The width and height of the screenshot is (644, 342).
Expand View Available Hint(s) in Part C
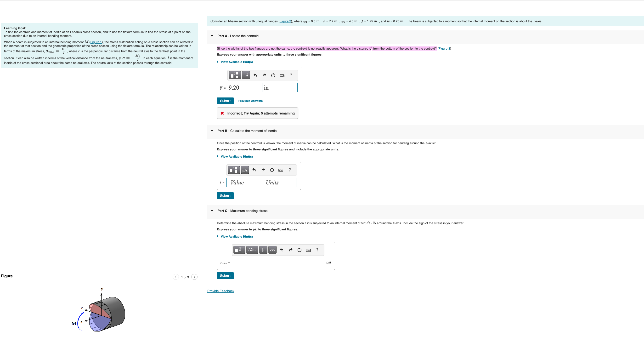236,236
